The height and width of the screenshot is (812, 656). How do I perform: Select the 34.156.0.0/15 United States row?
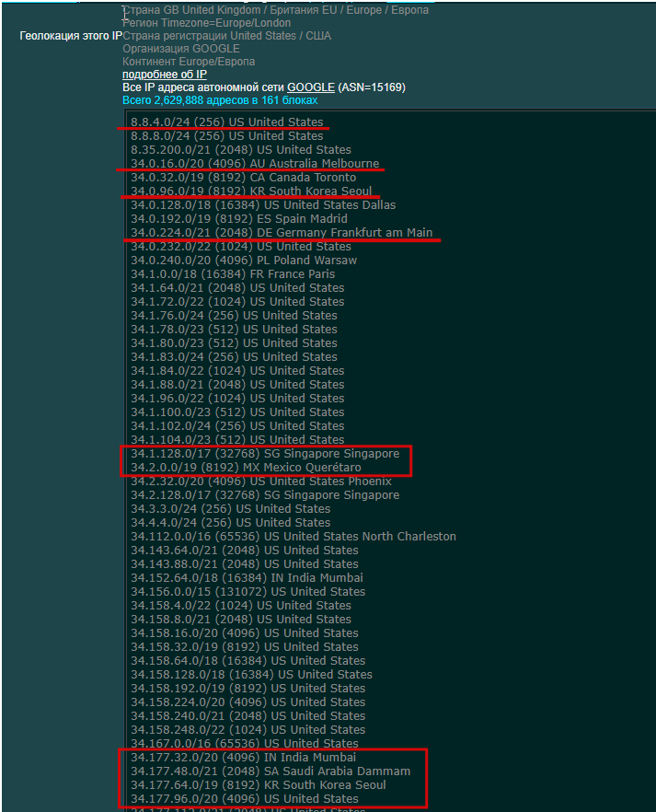click(x=247, y=592)
